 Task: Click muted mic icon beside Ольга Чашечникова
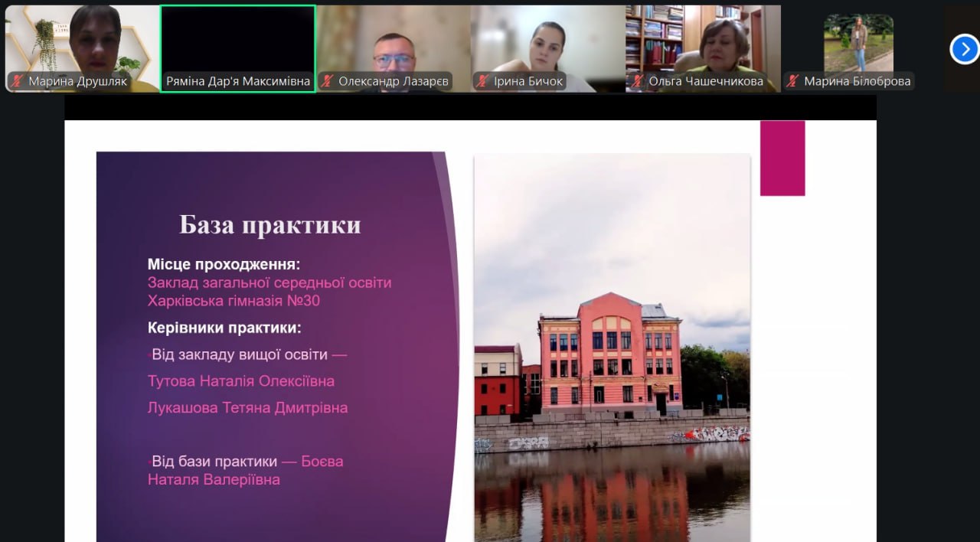[637, 81]
